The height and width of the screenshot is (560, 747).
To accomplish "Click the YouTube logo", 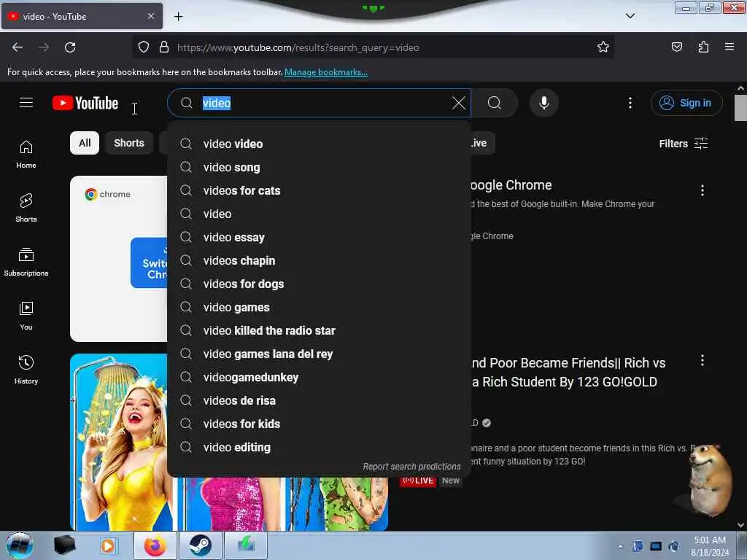I will [x=85, y=103].
